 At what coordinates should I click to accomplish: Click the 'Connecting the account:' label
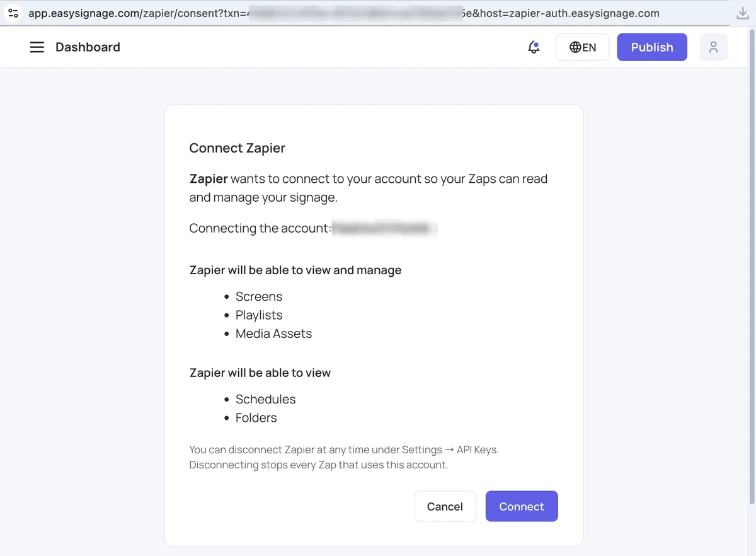coord(260,228)
